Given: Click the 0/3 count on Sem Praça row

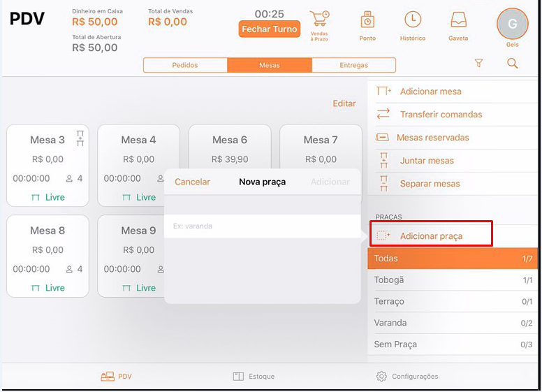Looking at the screenshot, I should point(527,344).
